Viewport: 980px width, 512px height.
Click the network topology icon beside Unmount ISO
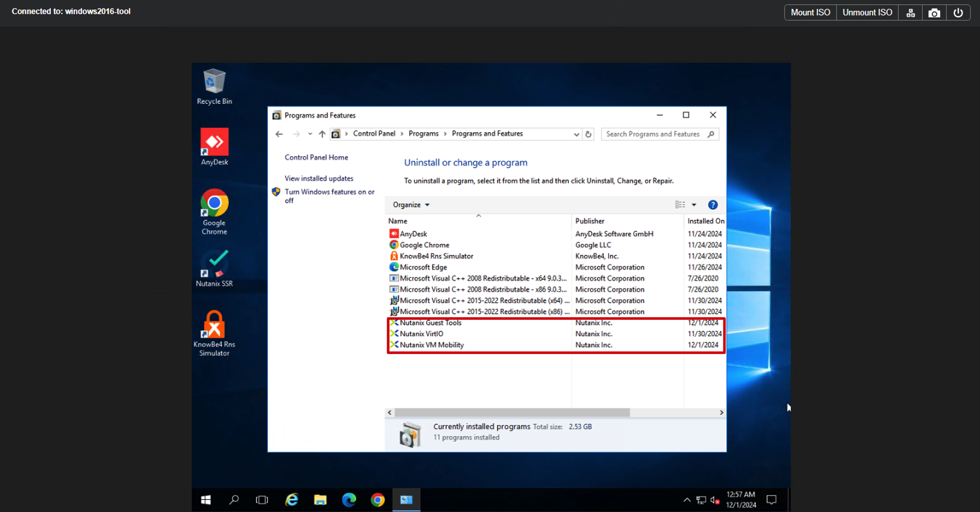910,13
